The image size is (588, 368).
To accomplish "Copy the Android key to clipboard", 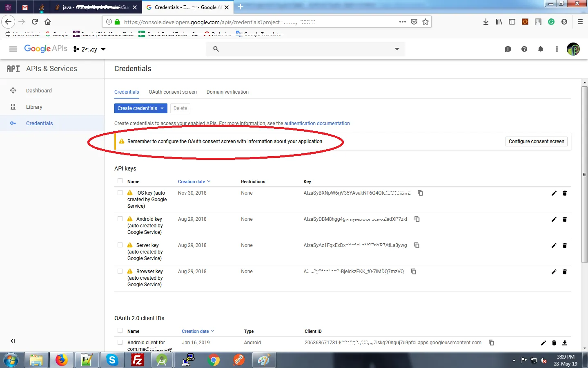I will click(417, 219).
